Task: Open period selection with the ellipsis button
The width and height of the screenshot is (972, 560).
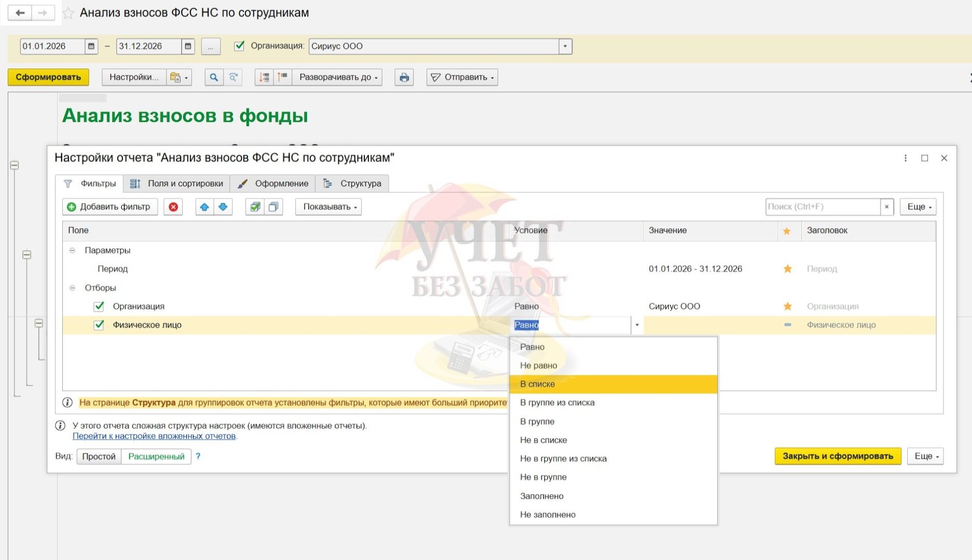Action: click(210, 46)
